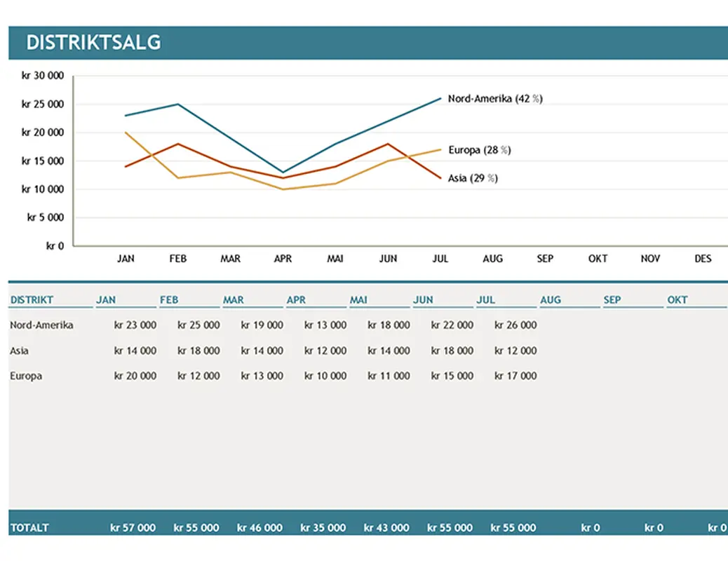This screenshot has width=728, height=561.
Task: Click the APR column header in table
Action: pos(296,299)
